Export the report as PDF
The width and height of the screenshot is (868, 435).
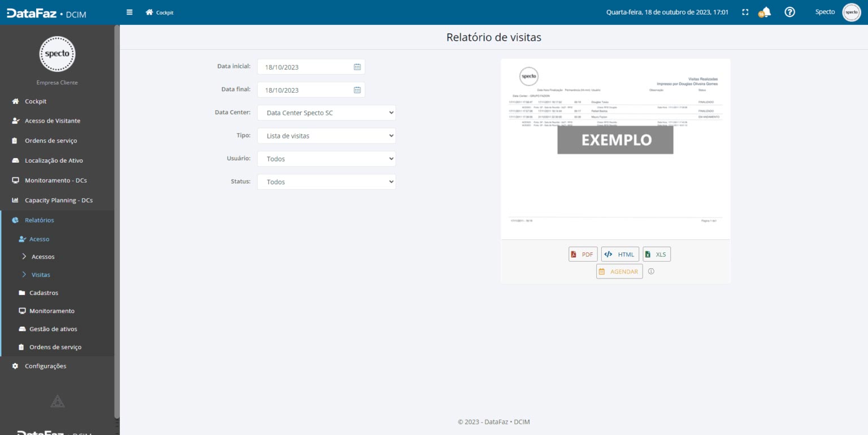tap(583, 254)
